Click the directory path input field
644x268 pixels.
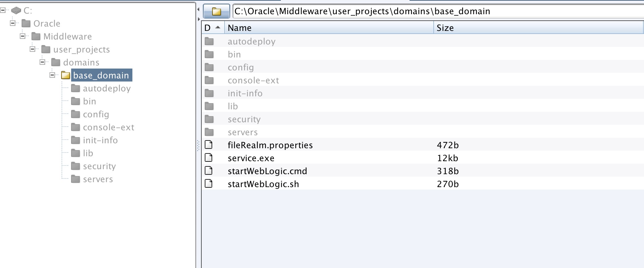(438, 11)
